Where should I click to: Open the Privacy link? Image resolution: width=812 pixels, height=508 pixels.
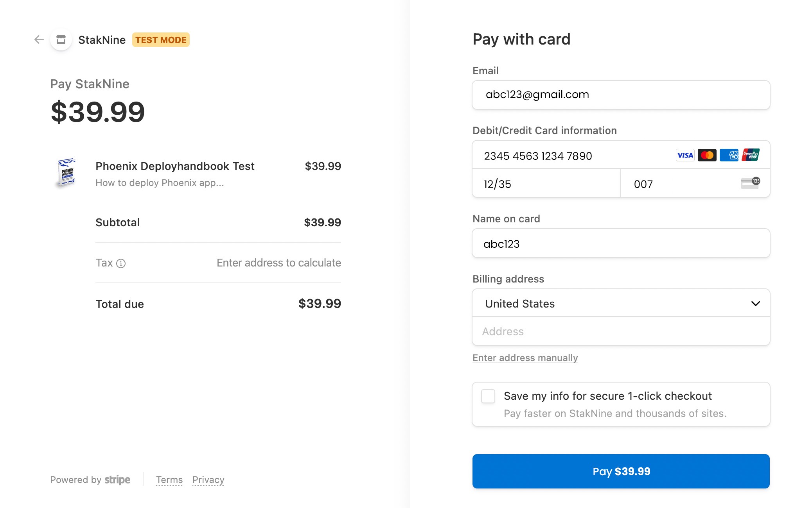(208, 480)
